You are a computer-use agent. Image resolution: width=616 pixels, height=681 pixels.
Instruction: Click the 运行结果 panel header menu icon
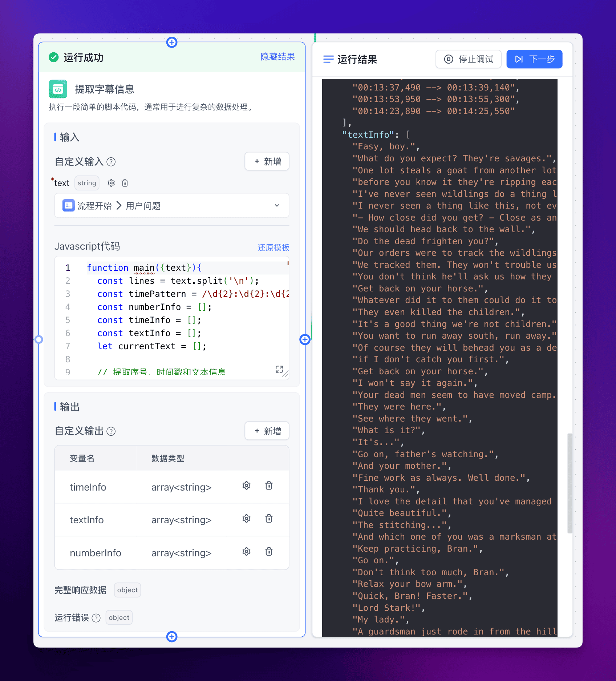pyautogui.click(x=328, y=59)
